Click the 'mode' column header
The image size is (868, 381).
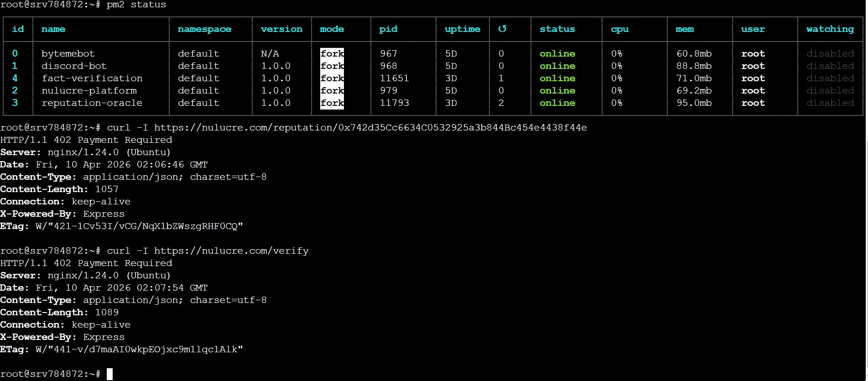pos(332,29)
